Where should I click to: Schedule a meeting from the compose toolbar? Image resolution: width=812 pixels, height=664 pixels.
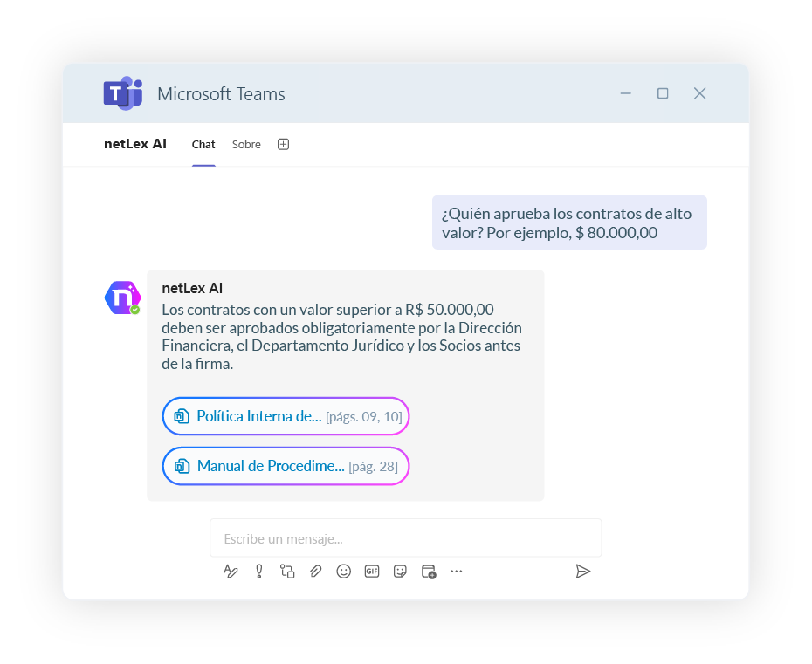(x=429, y=572)
